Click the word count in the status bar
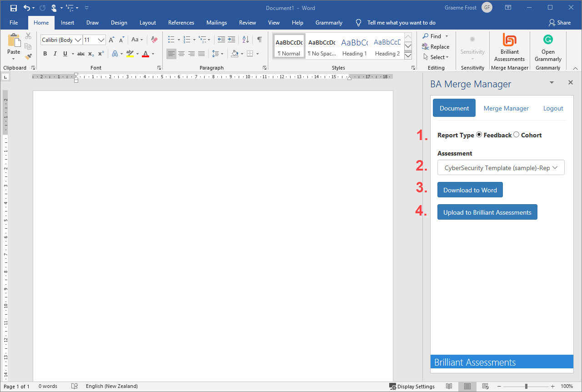582x392 pixels. coord(48,386)
